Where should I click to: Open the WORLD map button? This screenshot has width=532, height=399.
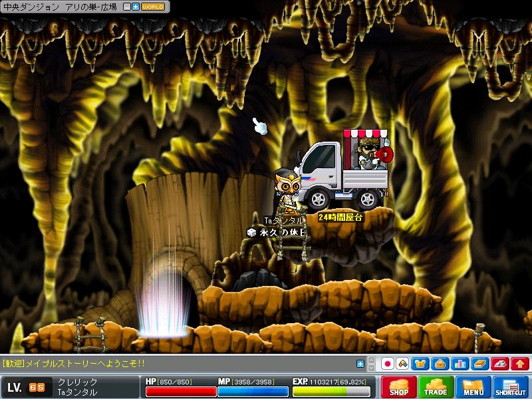click(x=153, y=7)
